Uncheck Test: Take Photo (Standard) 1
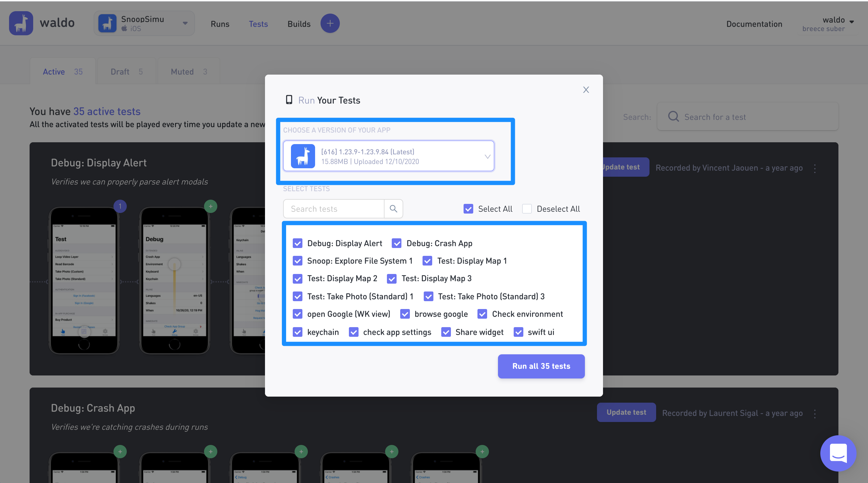The height and width of the screenshot is (483, 868). pos(298,297)
